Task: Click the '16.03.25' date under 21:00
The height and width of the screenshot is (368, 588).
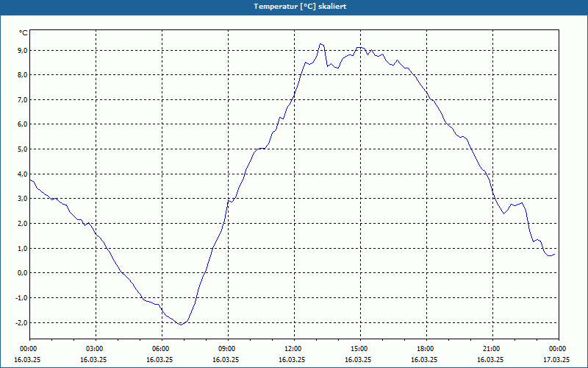Action: (490, 359)
